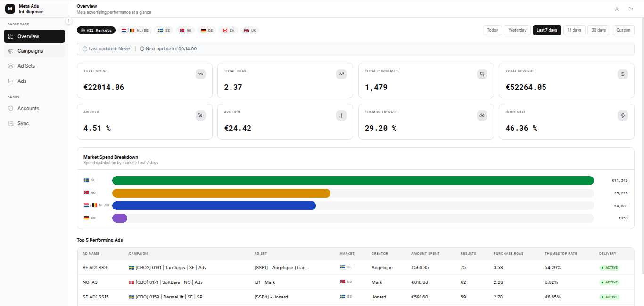Click the ad name NO IA3
Screen dimensions: 644x306
coord(90,282)
